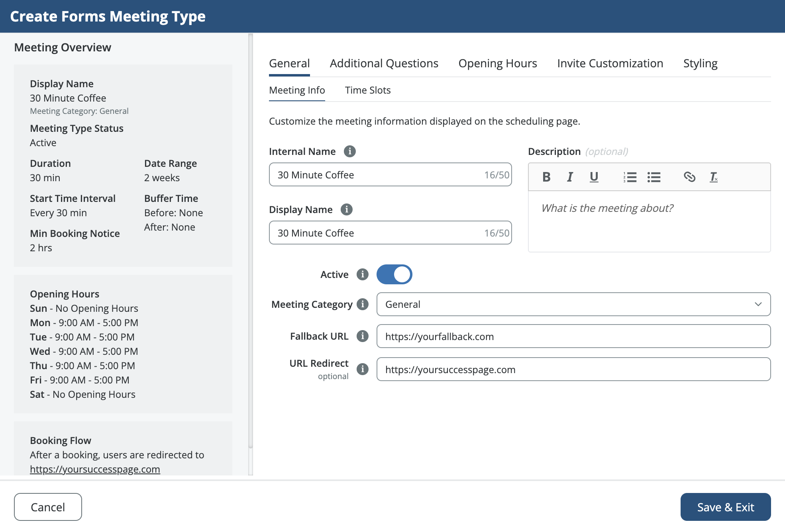This screenshot has width=785, height=532.
Task: Select 'Meeting Category: General' overview text
Action: [x=79, y=111]
